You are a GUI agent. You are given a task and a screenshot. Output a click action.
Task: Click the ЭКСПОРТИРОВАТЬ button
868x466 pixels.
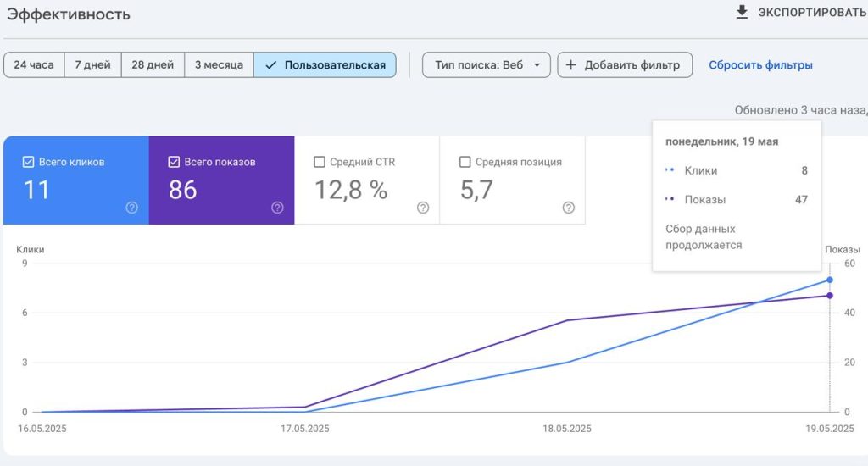(801, 12)
